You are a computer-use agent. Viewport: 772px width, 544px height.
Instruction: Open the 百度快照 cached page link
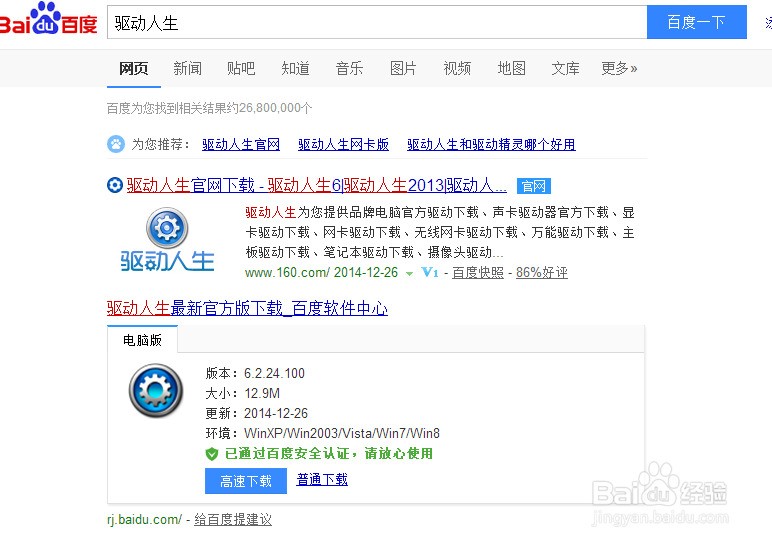point(478,273)
